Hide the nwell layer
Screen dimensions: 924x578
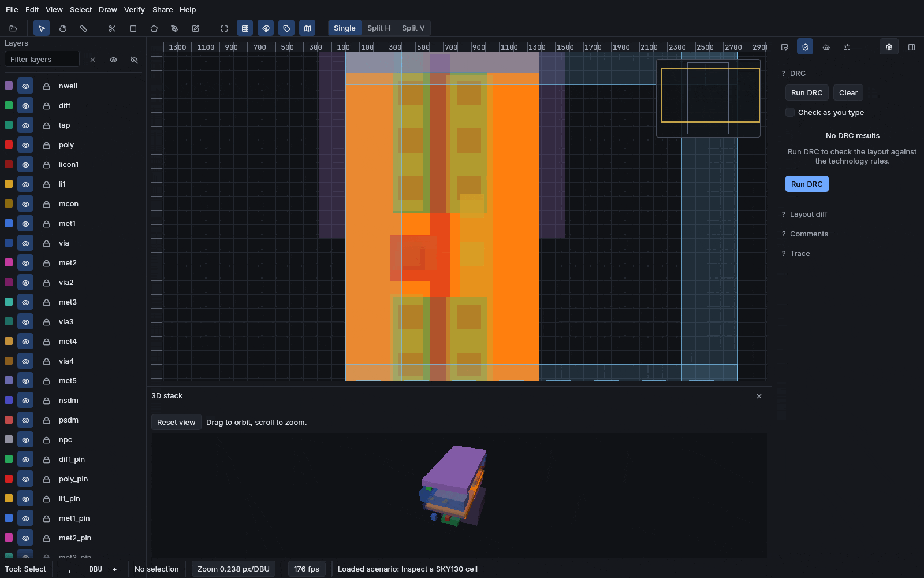[x=25, y=86]
